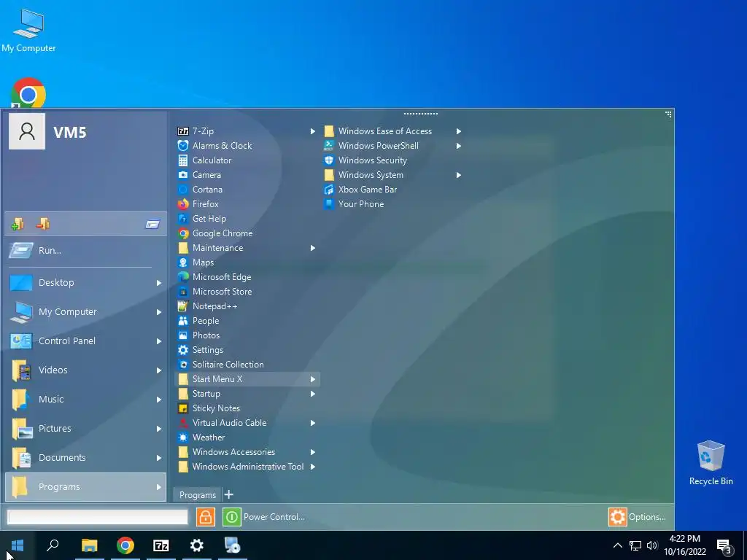
Task: Click the remove group icon with minus
Action: click(43, 223)
